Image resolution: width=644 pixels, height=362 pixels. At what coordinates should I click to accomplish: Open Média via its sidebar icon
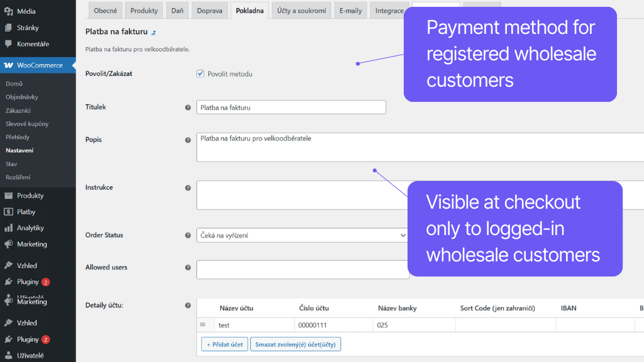pos(8,11)
